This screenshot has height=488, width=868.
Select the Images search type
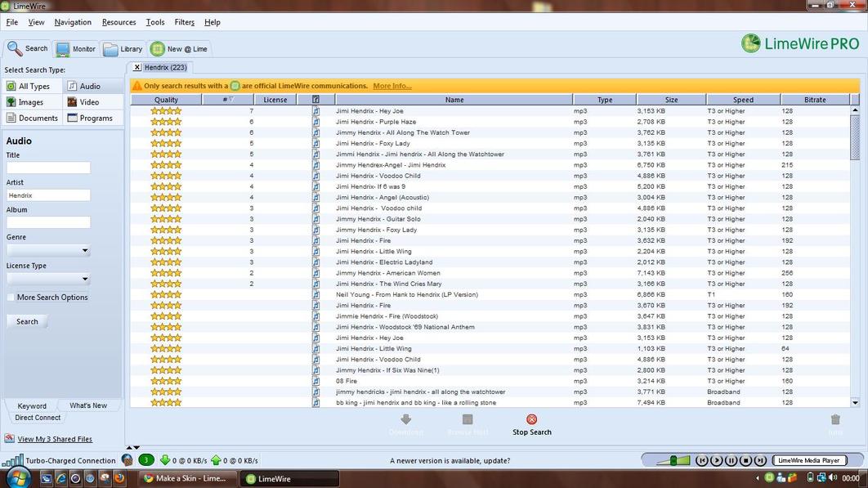[x=30, y=102]
